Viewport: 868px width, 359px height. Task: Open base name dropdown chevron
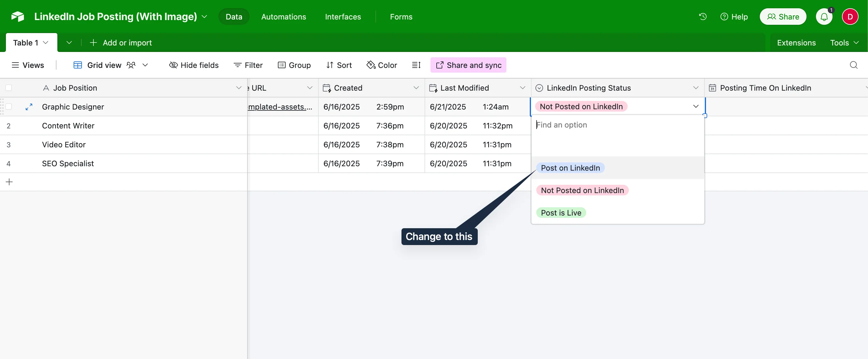point(204,17)
